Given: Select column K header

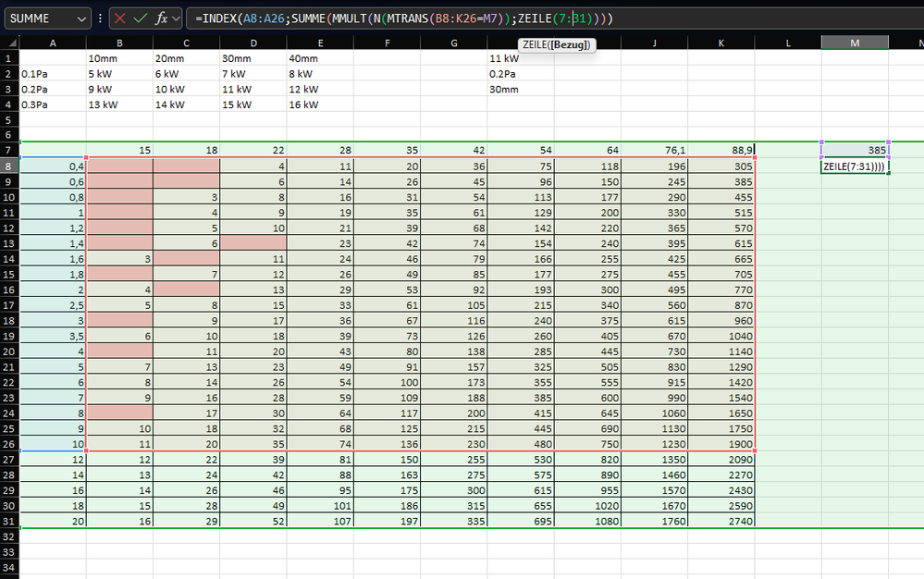Looking at the screenshot, I should 721,43.
